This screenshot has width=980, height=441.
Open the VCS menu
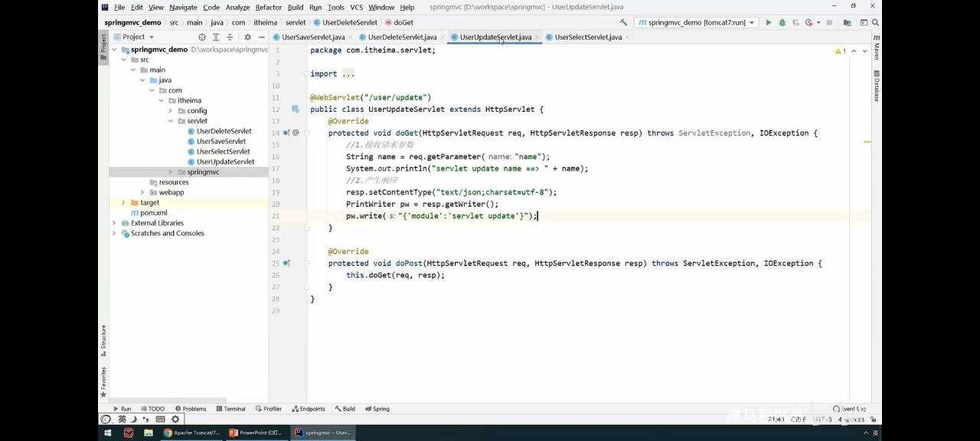(x=357, y=7)
